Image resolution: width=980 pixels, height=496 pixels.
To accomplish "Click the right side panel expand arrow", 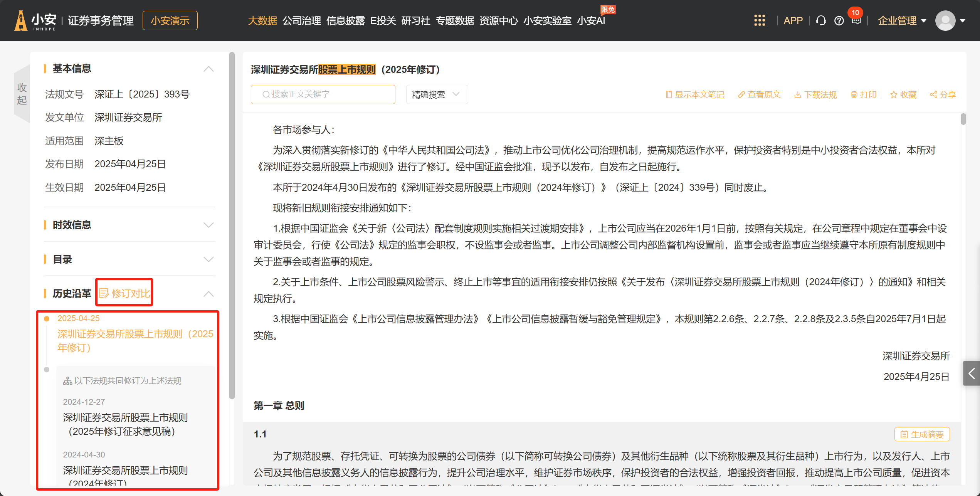I will [x=971, y=373].
